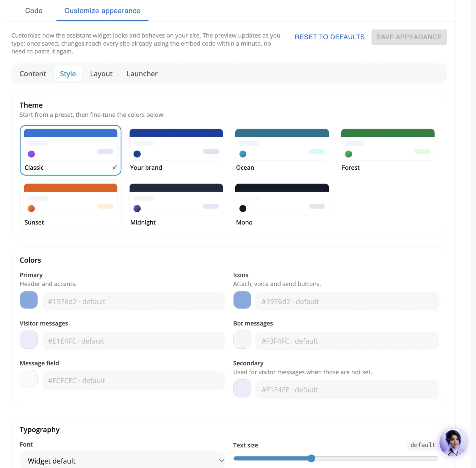The image size is (476, 468).
Task: Open the Visitor messages color swatch
Action: [x=29, y=339]
